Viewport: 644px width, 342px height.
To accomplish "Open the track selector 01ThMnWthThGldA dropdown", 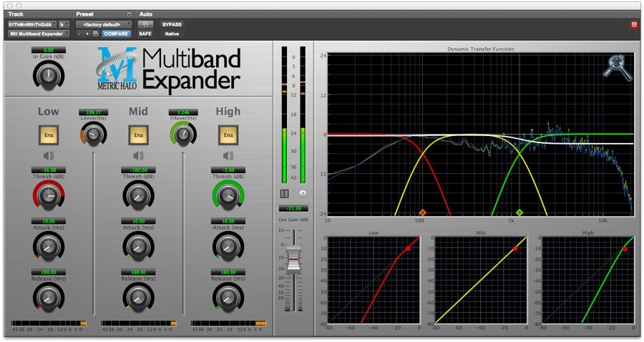I will point(32,24).
